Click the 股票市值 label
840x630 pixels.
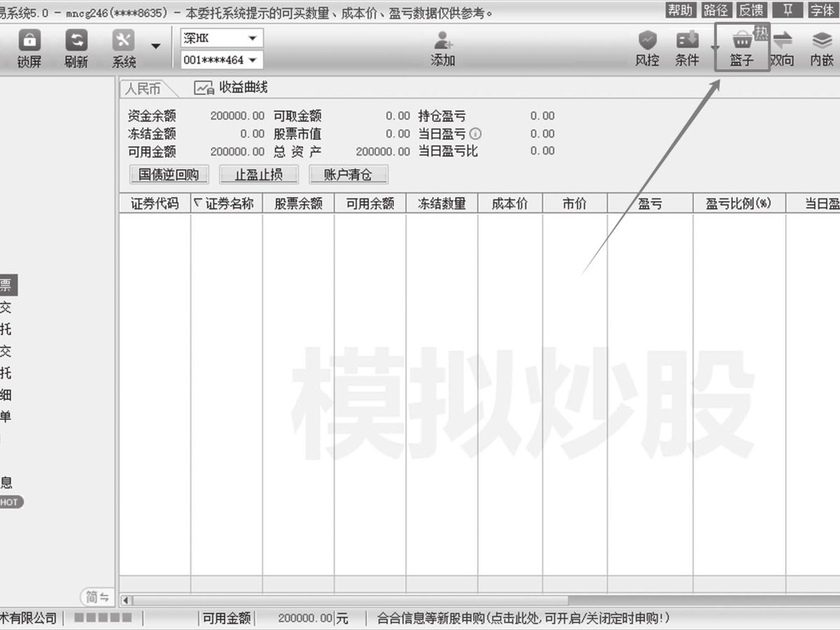pos(297,134)
